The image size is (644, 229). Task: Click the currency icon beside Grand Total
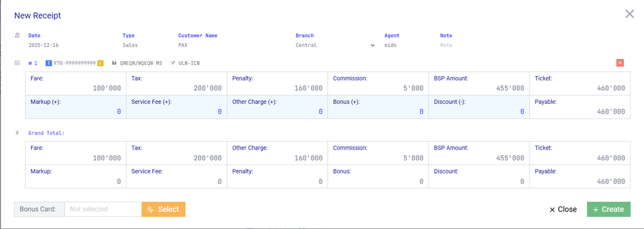[x=17, y=133]
